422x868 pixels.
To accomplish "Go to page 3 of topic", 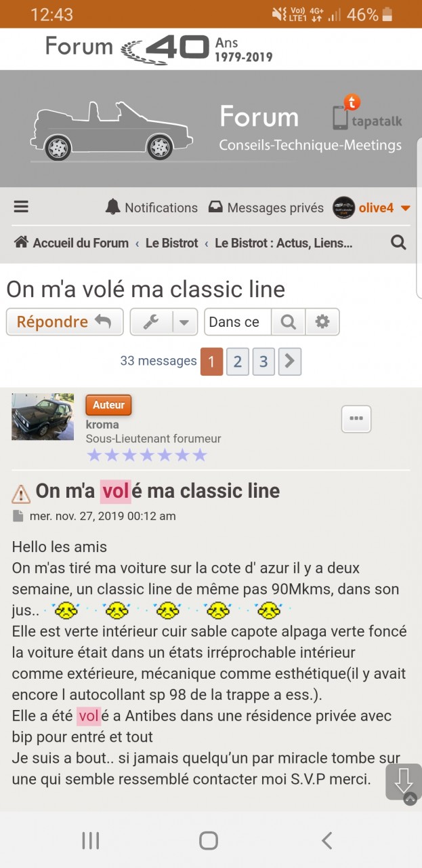I will pyautogui.click(x=263, y=362).
